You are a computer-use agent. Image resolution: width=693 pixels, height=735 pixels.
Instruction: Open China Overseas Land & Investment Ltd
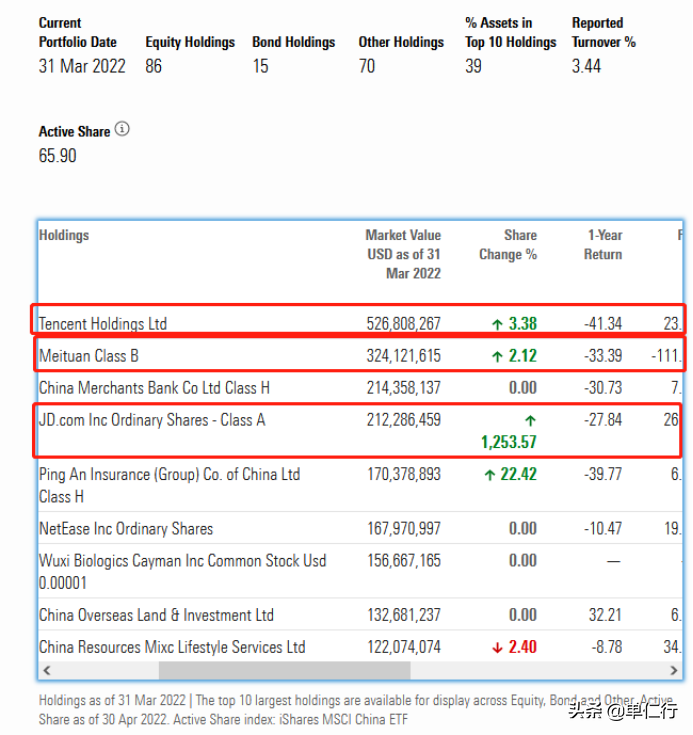point(156,615)
